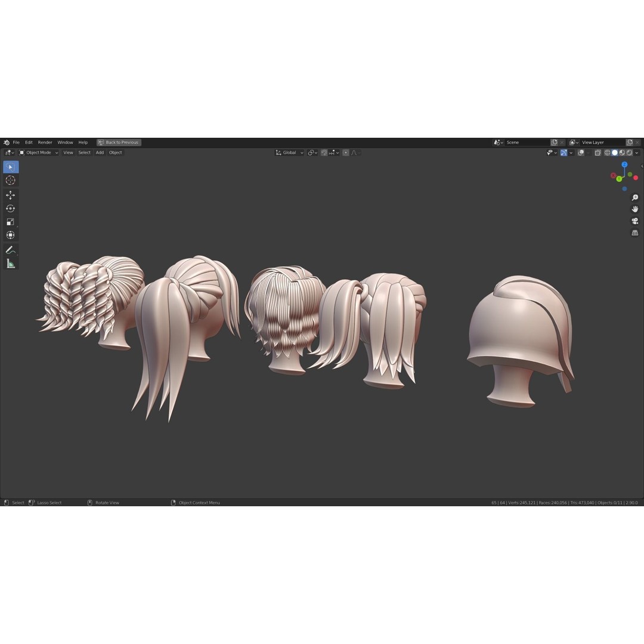644x644 pixels.
Task: Open the editor type dropdown
Action: (10, 153)
